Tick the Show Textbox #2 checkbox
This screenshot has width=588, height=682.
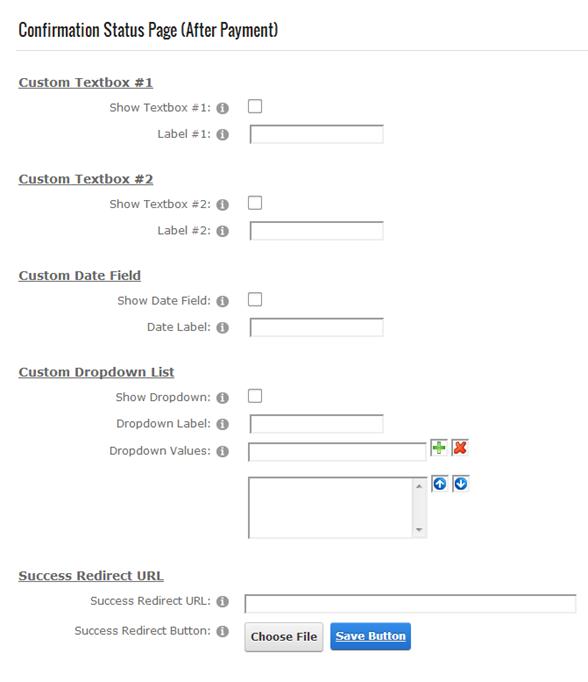click(255, 203)
